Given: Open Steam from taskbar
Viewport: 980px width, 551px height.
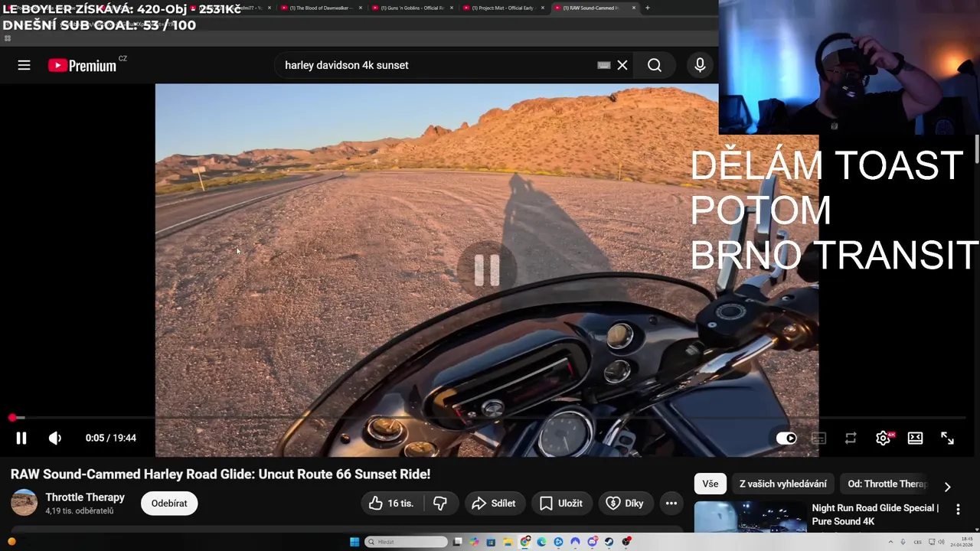Looking at the screenshot, I should (x=609, y=542).
